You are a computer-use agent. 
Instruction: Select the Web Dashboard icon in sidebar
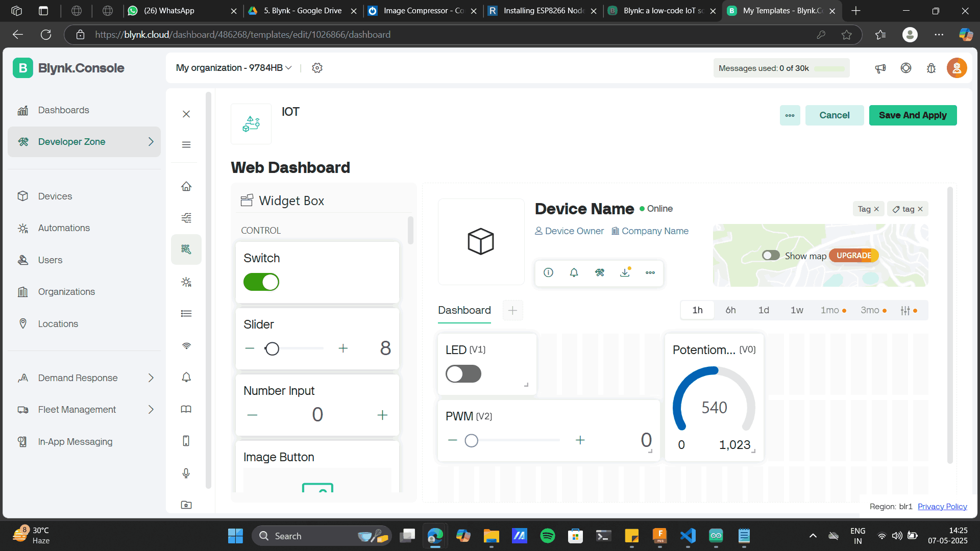click(186, 249)
